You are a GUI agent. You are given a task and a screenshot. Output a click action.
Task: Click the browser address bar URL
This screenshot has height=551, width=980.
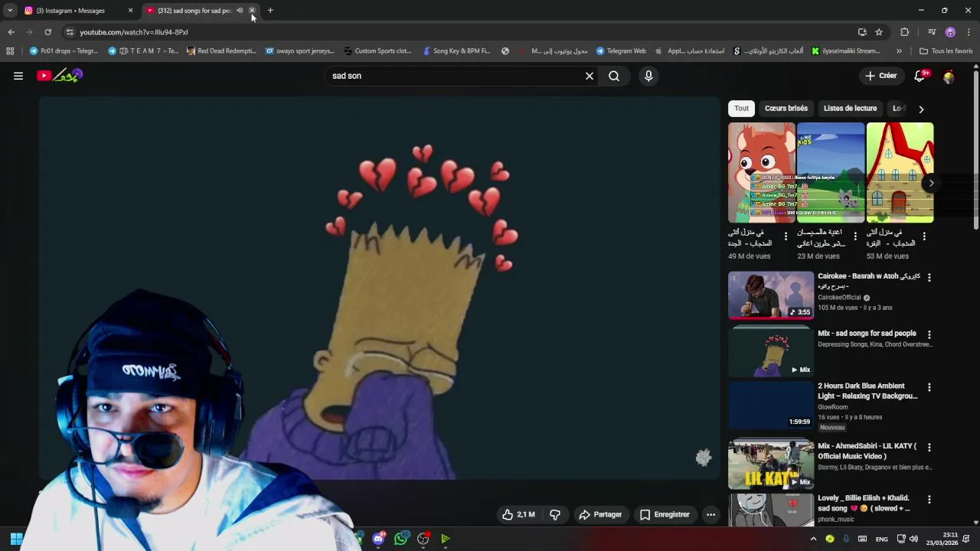pyautogui.click(x=133, y=32)
